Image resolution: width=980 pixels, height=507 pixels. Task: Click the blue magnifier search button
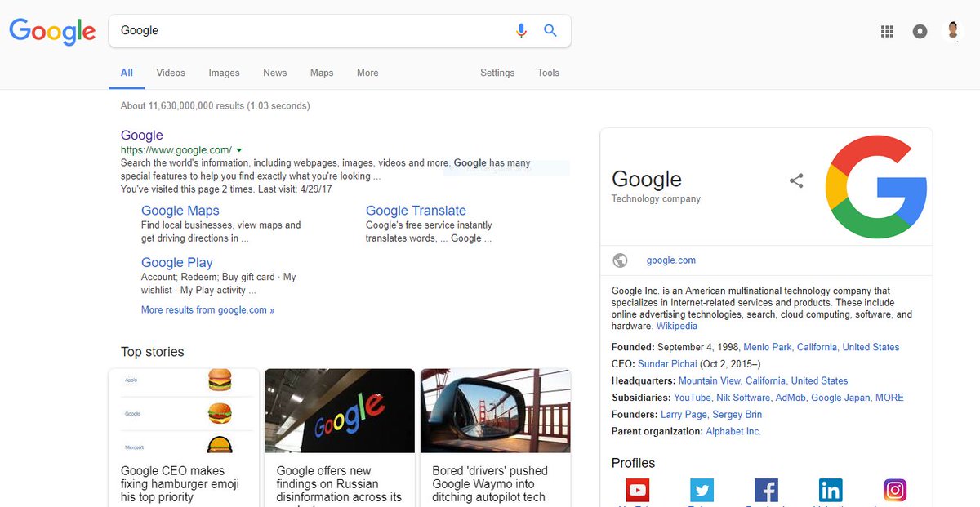550,31
